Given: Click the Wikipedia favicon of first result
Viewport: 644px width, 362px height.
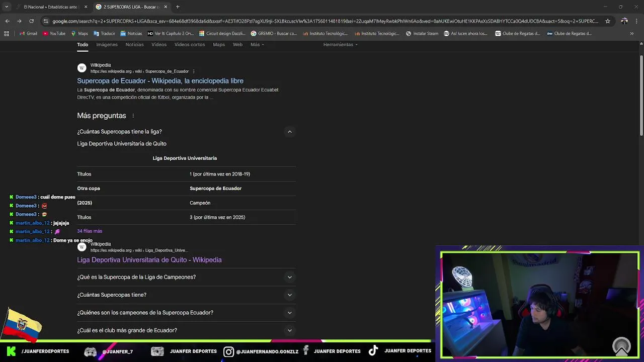Looking at the screenshot, I should 82,68.
